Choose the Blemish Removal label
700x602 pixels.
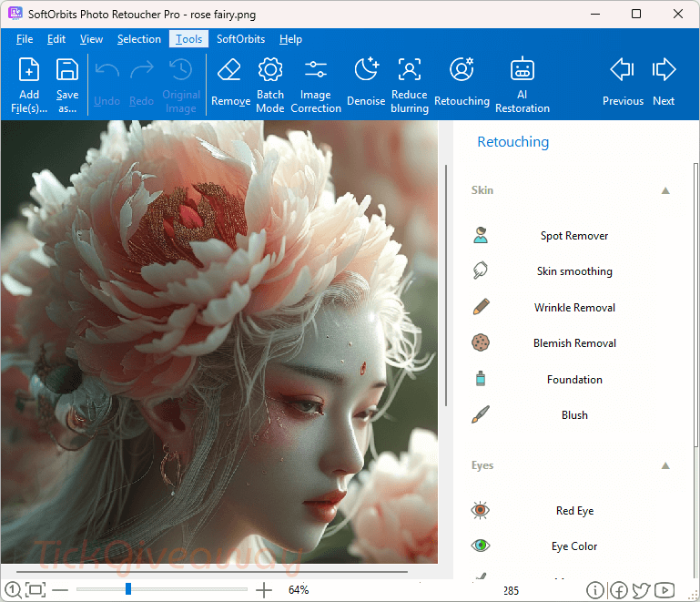point(574,343)
